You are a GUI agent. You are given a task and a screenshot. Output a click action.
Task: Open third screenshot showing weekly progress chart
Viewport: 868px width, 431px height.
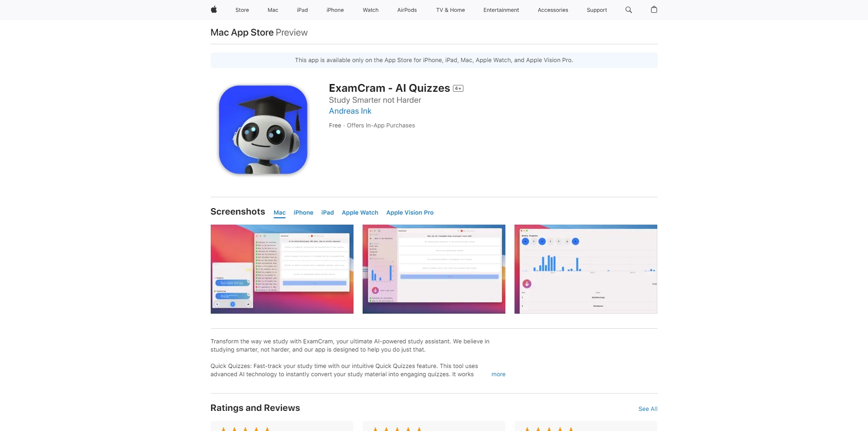(586, 269)
